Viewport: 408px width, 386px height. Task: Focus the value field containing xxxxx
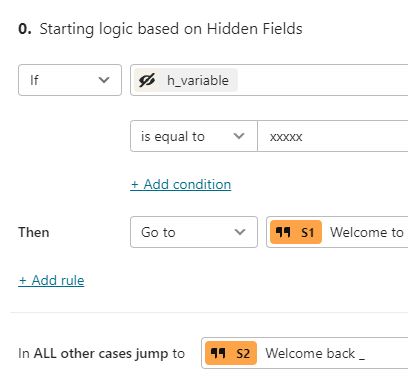[x=333, y=136]
